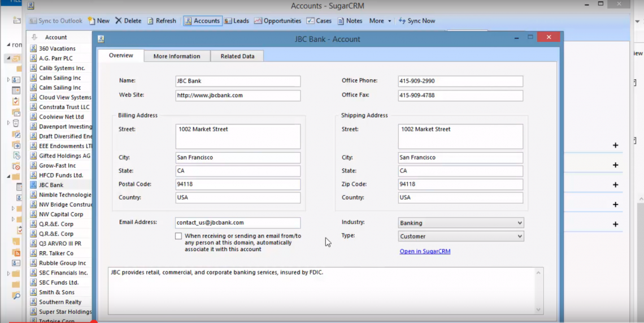The width and height of the screenshot is (644, 323).
Task: Switch to More Information tab
Action: (177, 56)
